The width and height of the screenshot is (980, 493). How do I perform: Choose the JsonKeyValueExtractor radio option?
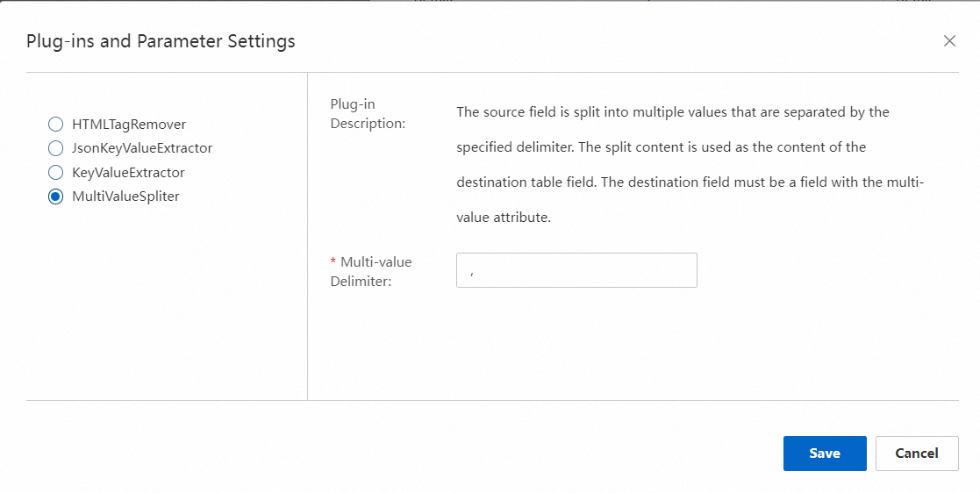pyautogui.click(x=55, y=148)
